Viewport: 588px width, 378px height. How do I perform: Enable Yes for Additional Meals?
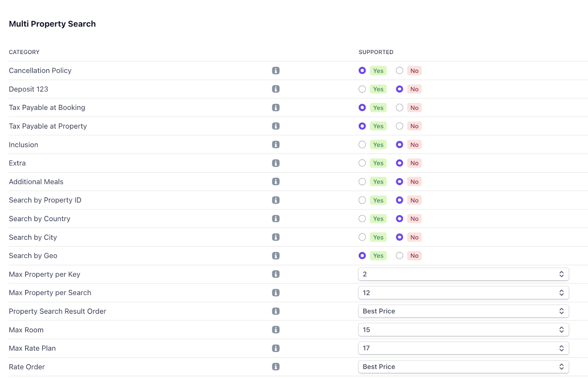tap(362, 181)
